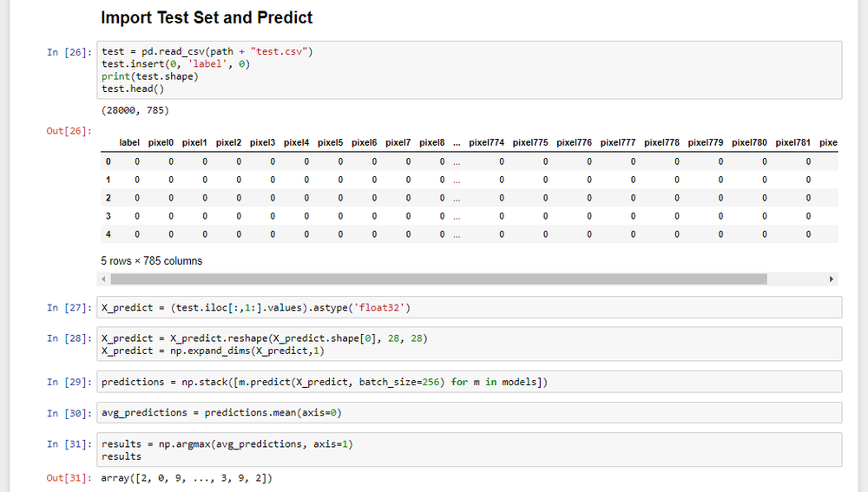The width and height of the screenshot is (868, 492).
Task: Click the In [26] code cell
Action: [x=469, y=69]
